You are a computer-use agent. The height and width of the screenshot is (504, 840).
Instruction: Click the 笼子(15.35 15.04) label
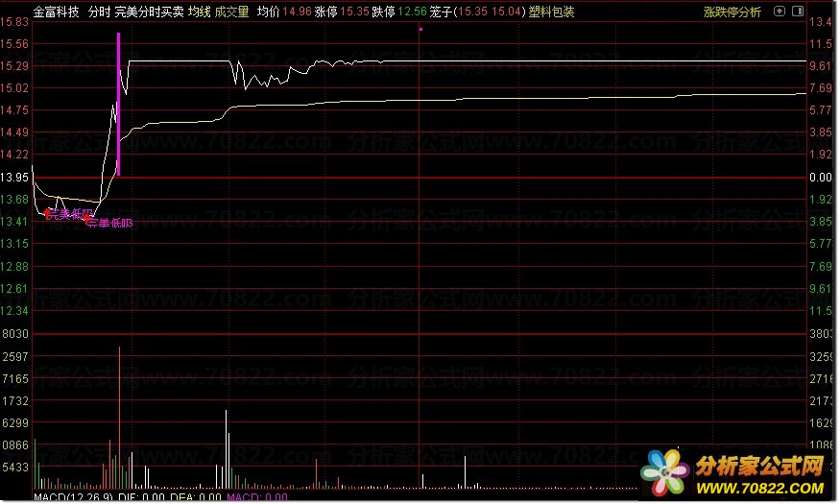point(478,12)
